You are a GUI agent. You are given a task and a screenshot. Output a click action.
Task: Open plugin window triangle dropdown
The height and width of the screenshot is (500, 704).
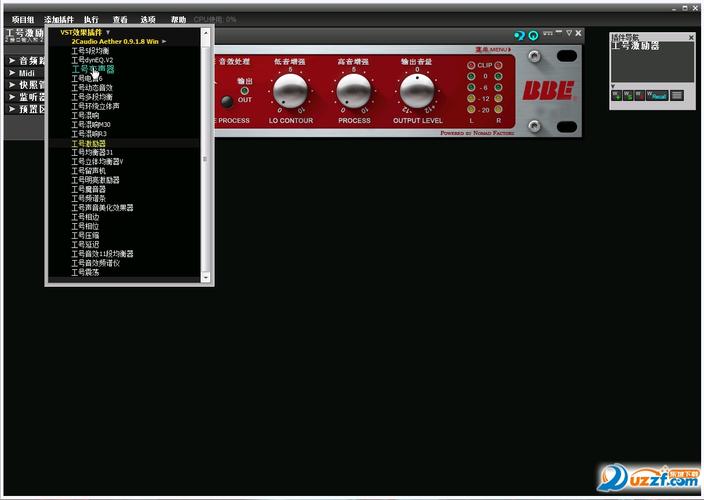click(569, 33)
